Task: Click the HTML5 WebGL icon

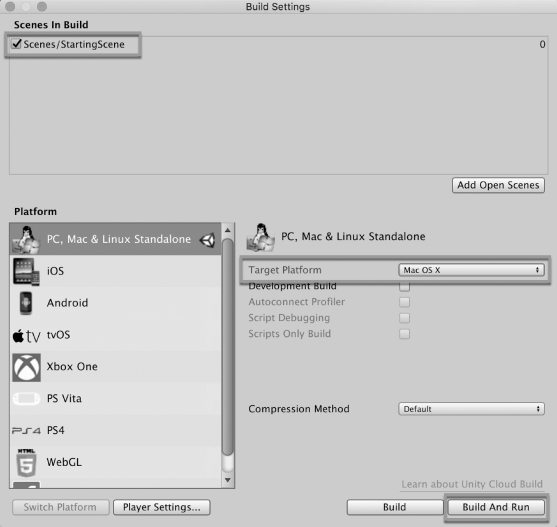Action: click(x=26, y=462)
